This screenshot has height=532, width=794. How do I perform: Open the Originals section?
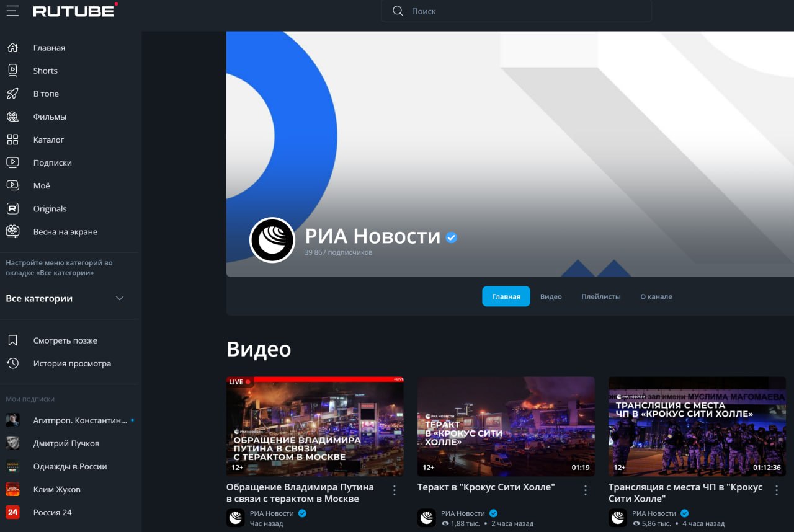coord(50,208)
